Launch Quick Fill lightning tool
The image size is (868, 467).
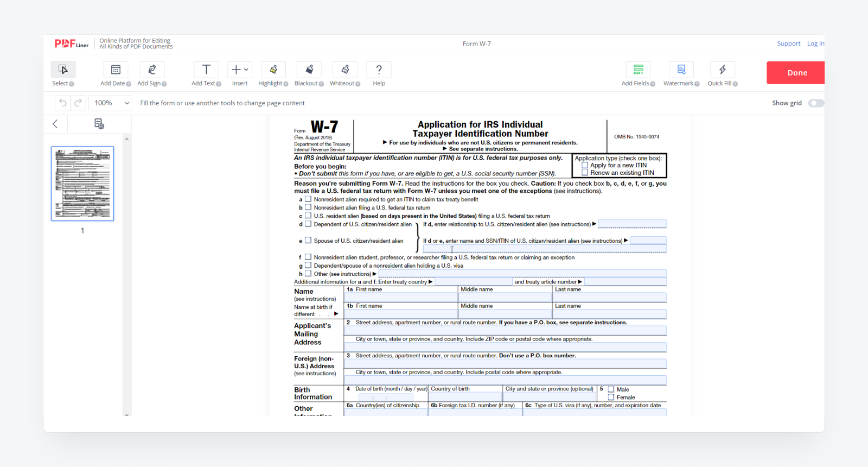723,70
